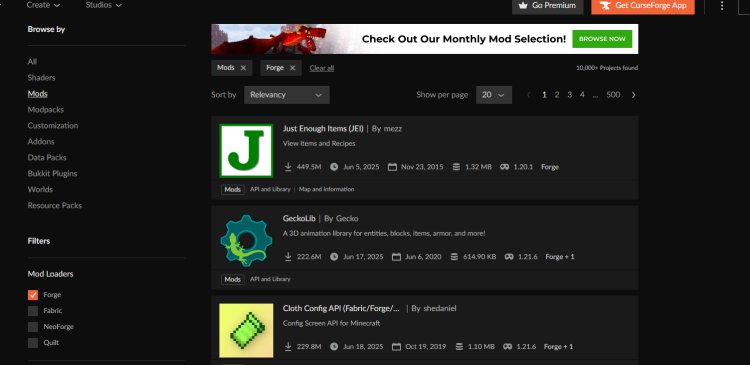Open the GeckoLib title link

coord(299,219)
